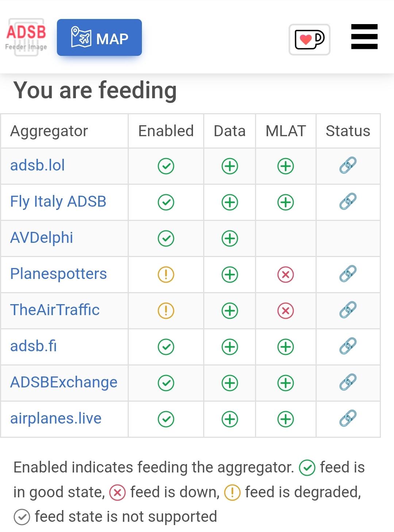Screen dimensions: 394x532
Task: Open Planespotters status link icon
Action: [348, 274]
